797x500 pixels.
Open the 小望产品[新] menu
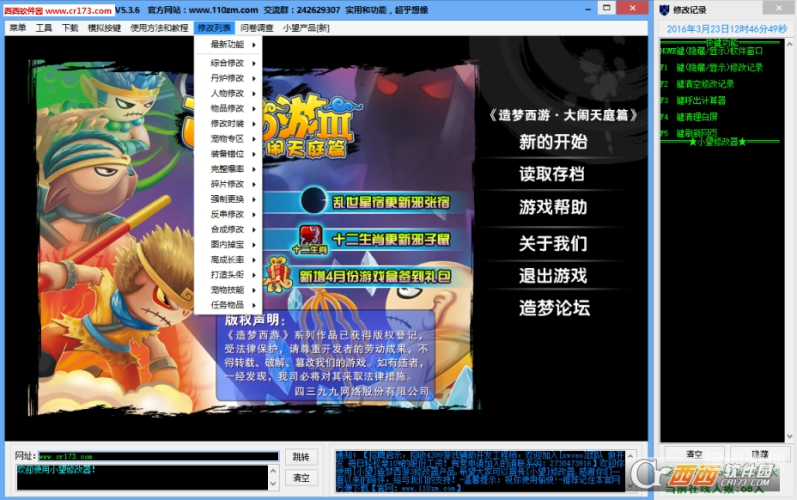pyautogui.click(x=306, y=28)
